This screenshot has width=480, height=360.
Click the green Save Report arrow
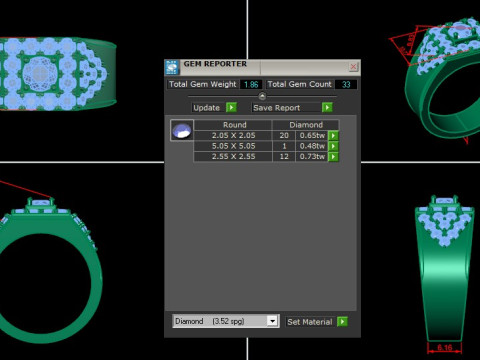pos(327,107)
